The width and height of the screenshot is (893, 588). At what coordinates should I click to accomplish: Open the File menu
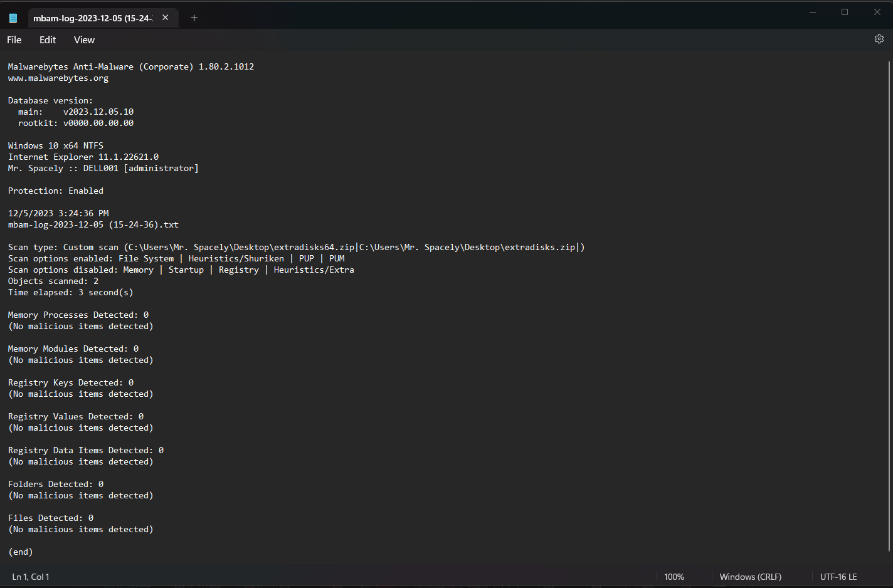14,39
